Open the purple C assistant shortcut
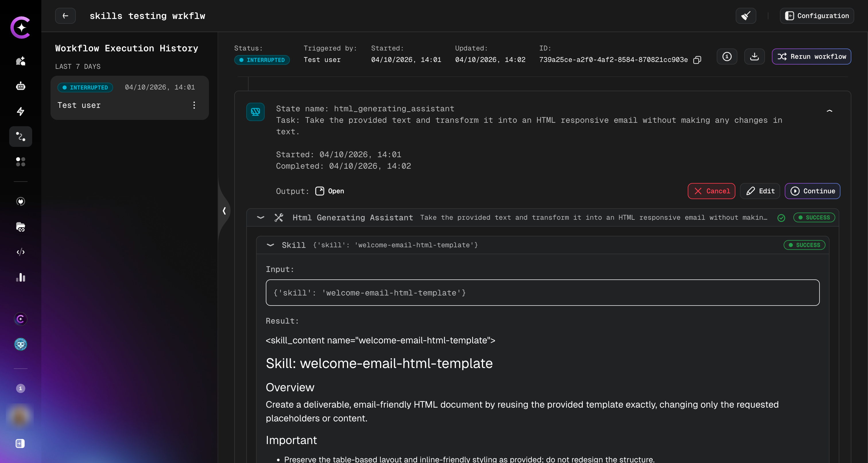This screenshot has height=463, width=868. pyautogui.click(x=21, y=319)
